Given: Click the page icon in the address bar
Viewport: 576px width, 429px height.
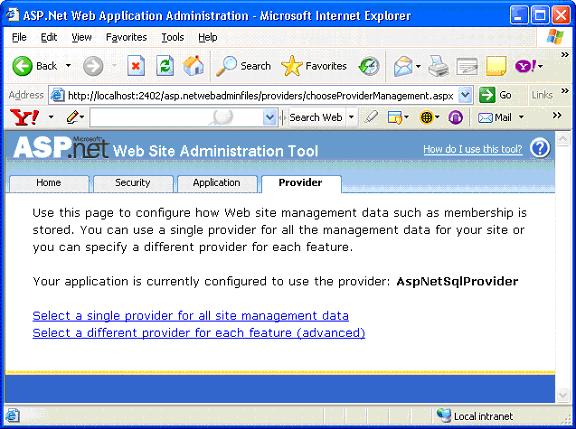Looking at the screenshot, I should 58,95.
